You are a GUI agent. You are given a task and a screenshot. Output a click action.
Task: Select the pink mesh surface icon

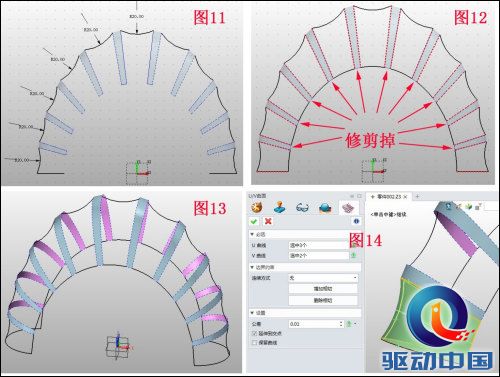(x=348, y=208)
